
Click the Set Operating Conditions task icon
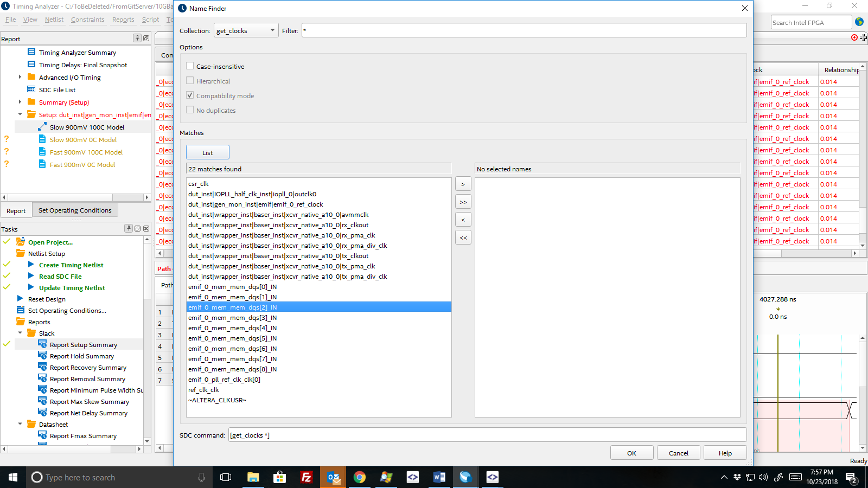pyautogui.click(x=21, y=310)
